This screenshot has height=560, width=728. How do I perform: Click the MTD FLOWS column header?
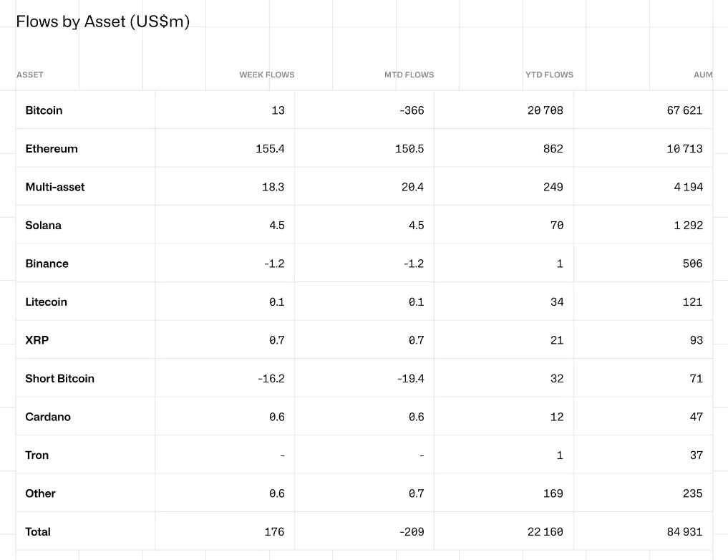click(409, 74)
